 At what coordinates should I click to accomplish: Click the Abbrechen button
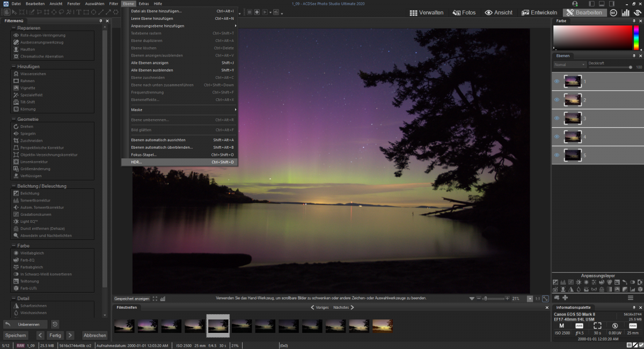[94, 335]
